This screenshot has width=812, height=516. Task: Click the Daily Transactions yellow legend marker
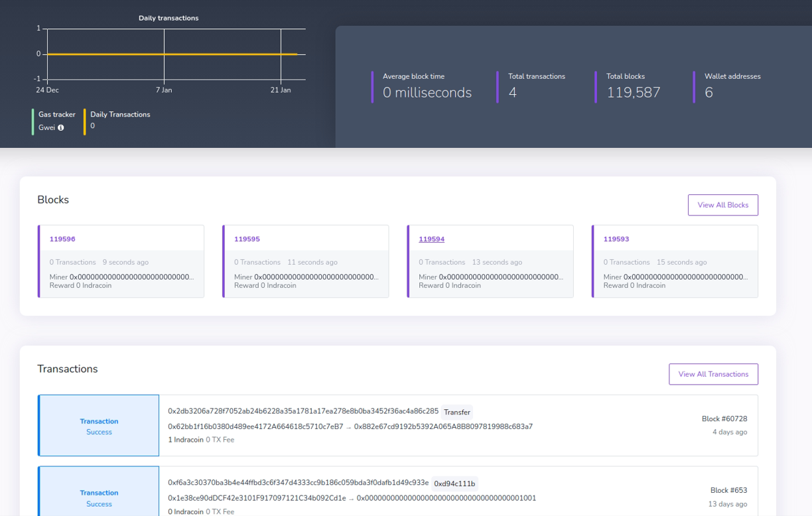coord(86,121)
